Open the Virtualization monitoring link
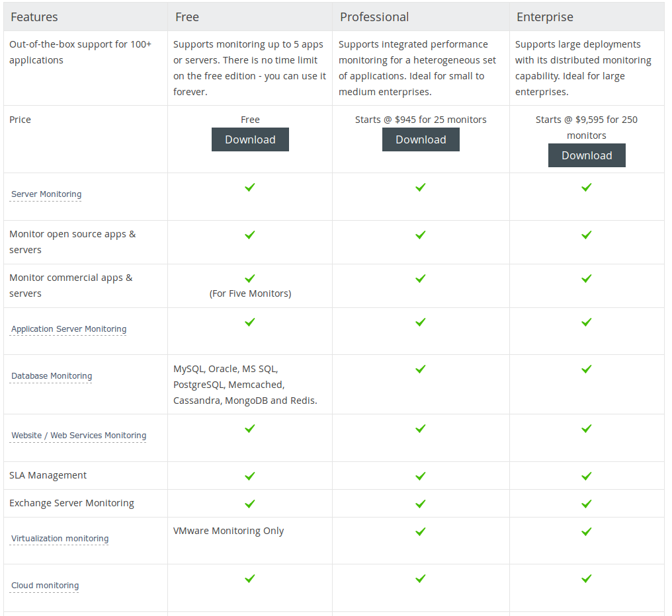The image size is (672, 616). point(60,538)
